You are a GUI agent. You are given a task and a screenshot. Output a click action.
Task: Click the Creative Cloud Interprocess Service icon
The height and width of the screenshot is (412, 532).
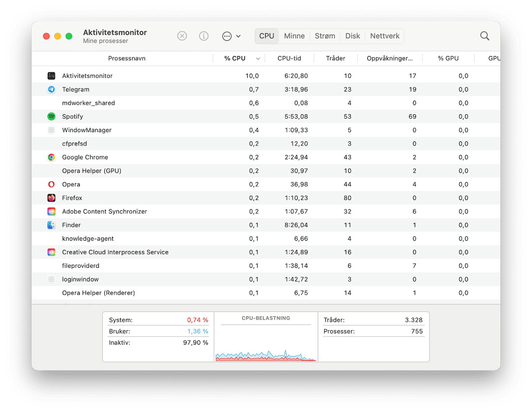click(51, 252)
